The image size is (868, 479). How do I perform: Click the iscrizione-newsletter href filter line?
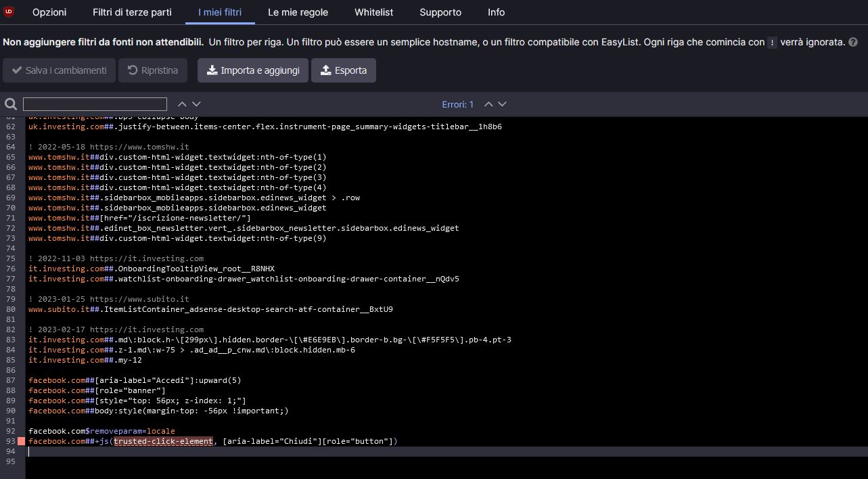coord(139,218)
